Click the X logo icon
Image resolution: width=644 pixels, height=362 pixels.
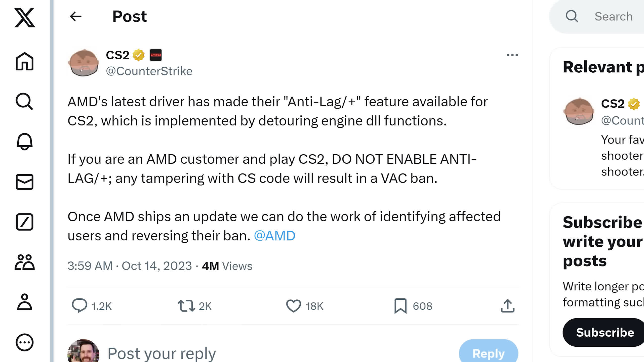point(25,18)
